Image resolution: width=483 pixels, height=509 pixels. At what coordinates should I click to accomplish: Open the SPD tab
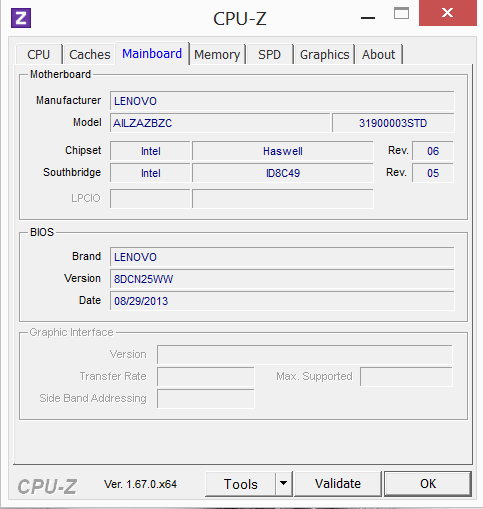[x=269, y=54]
